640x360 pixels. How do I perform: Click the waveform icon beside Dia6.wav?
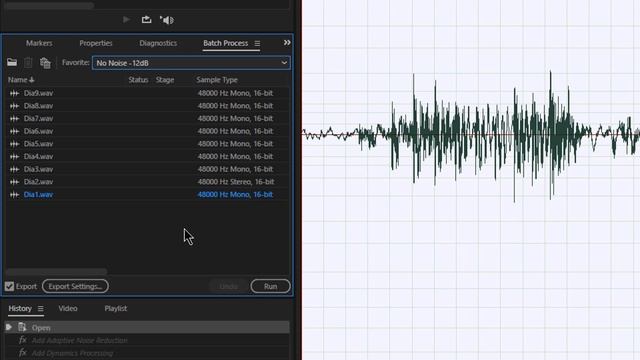tap(14, 131)
